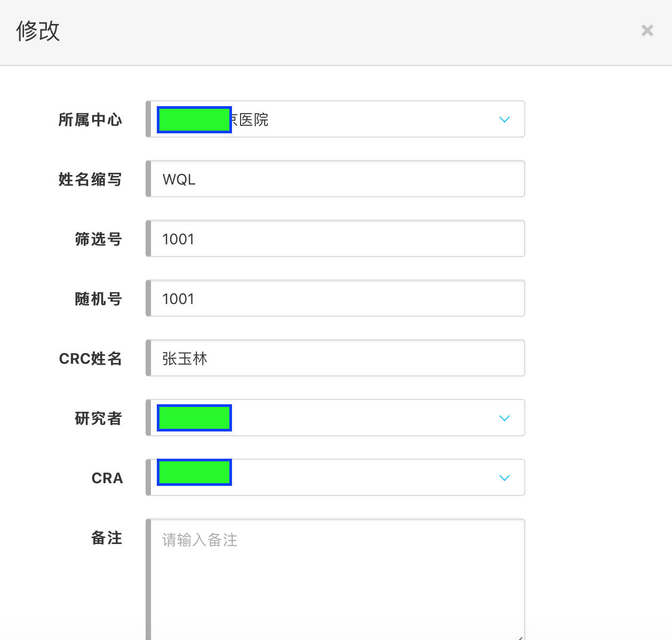The image size is (672, 640).
Task: Click the CRC姓名 field showing 张玉林
Action: point(336,358)
